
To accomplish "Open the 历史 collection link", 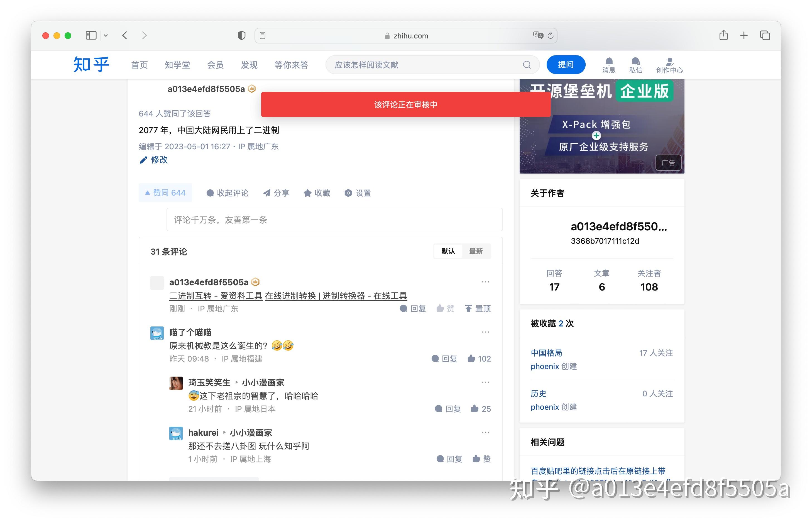I will coord(538,394).
